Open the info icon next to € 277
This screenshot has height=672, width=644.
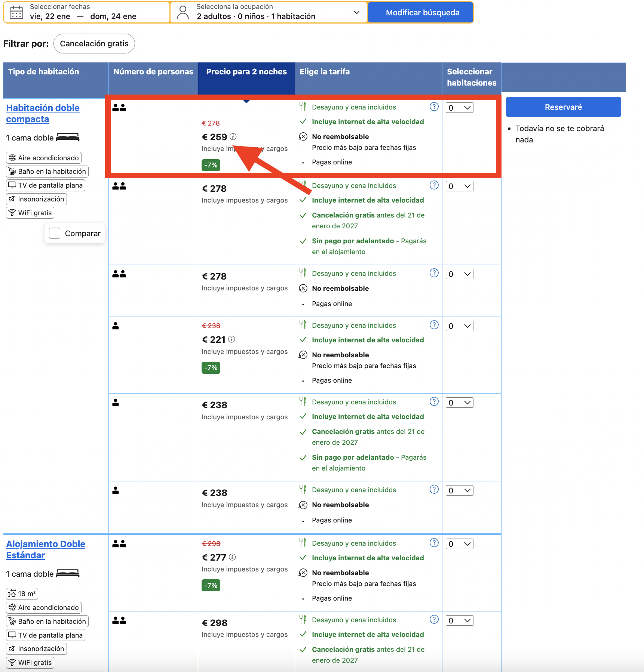[232, 557]
